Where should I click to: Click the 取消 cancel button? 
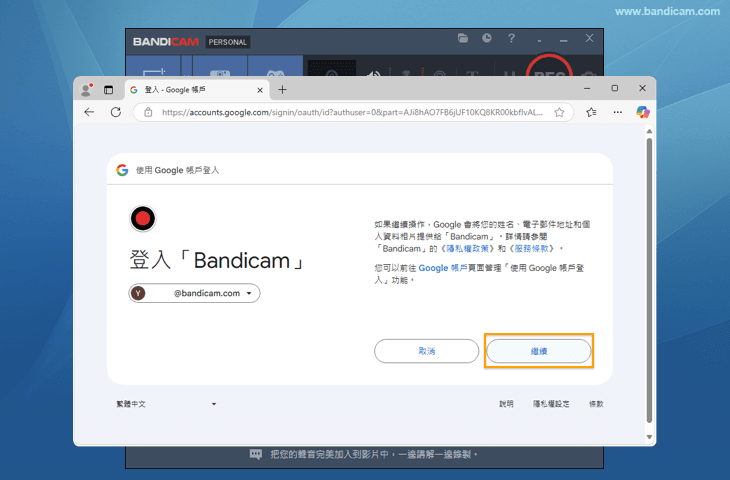pyautogui.click(x=426, y=351)
